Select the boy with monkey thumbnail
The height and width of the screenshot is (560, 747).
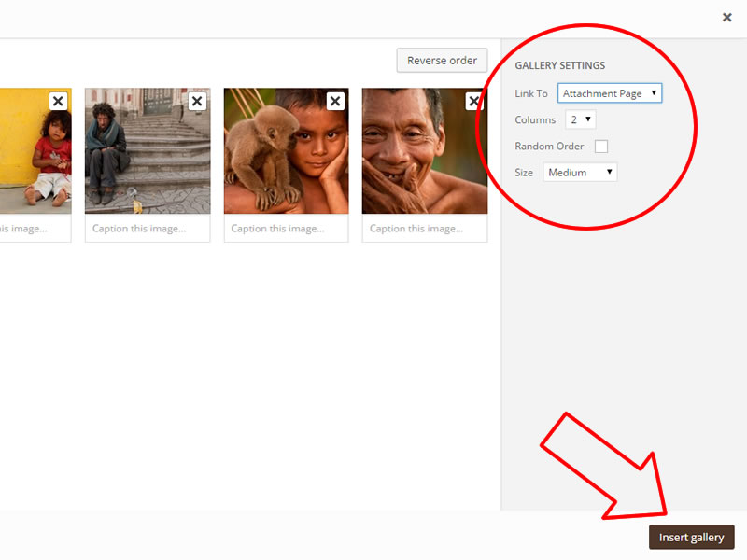(287, 151)
